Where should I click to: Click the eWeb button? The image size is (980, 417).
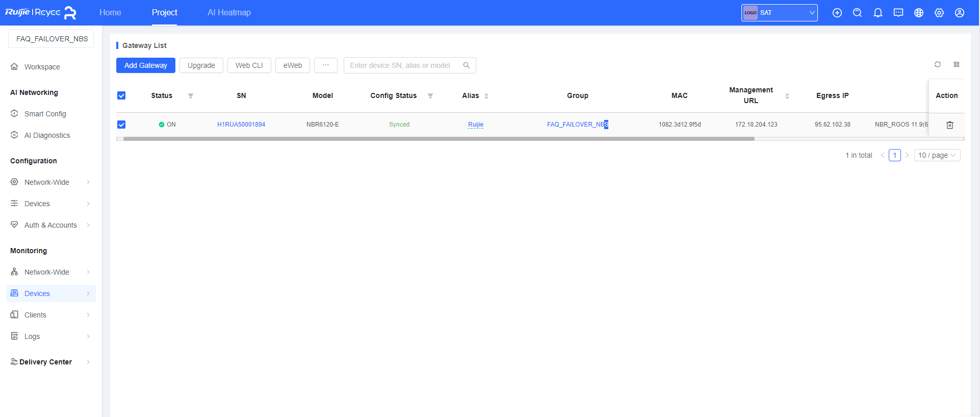[x=293, y=65]
